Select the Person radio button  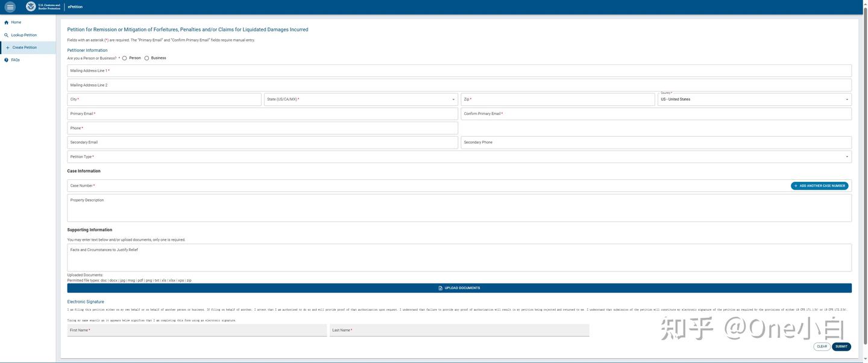pos(125,58)
